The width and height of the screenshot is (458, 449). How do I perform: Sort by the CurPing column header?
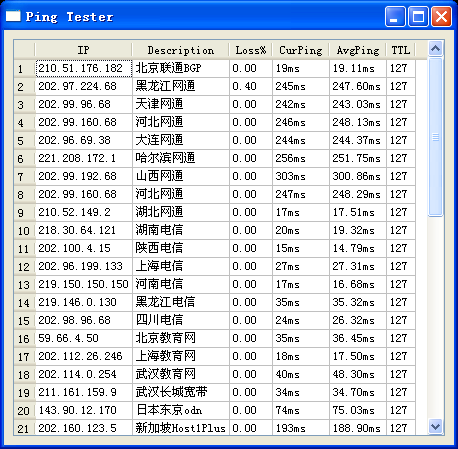[301, 50]
